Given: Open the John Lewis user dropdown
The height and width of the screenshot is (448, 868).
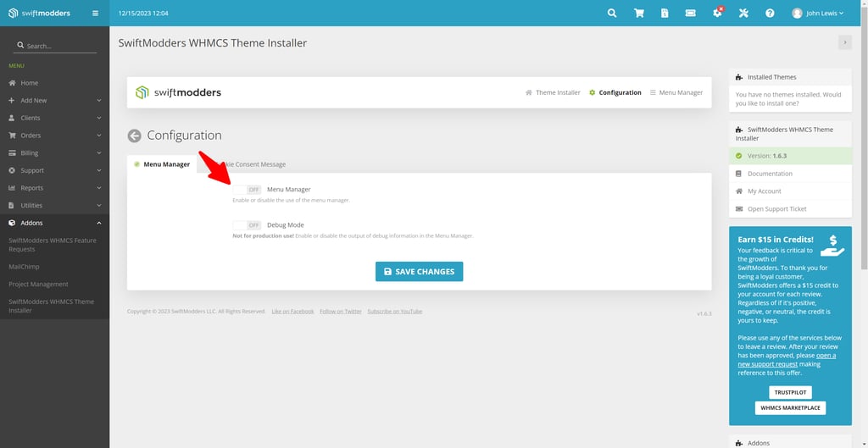Looking at the screenshot, I should [818, 14].
